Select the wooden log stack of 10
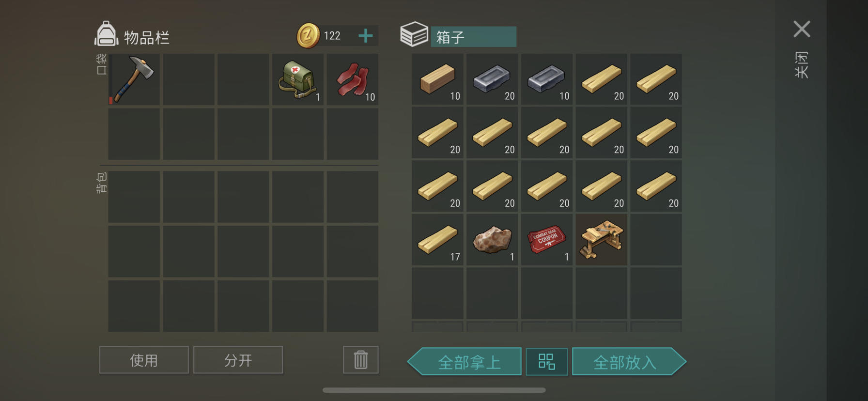 tap(437, 79)
